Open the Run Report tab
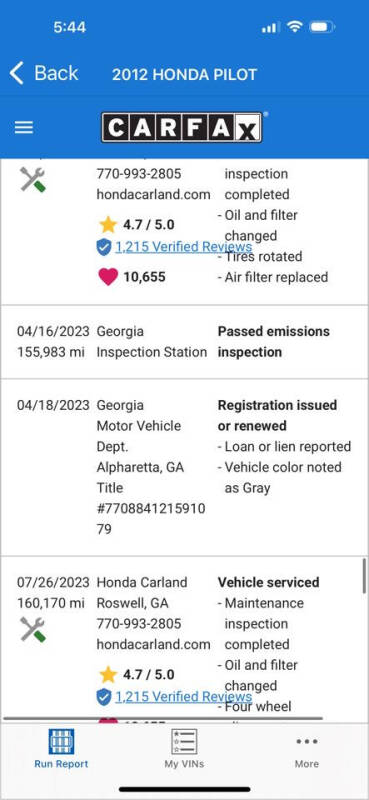Image resolution: width=369 pixels, height=800 pixels. click(x=61, y=749)
